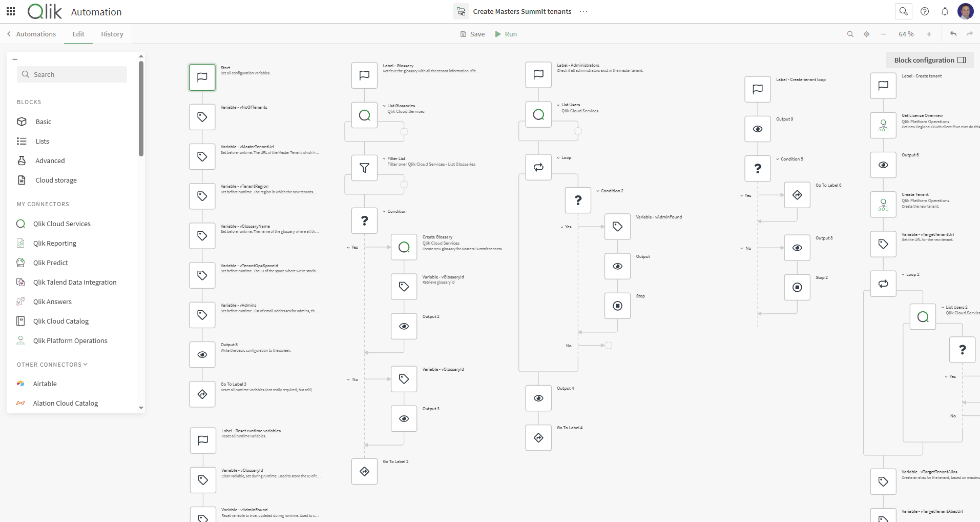This screenshot has width=980, height=522.
Task: Collapse the Condition 2 block chevron
Action: click(598, 191)
